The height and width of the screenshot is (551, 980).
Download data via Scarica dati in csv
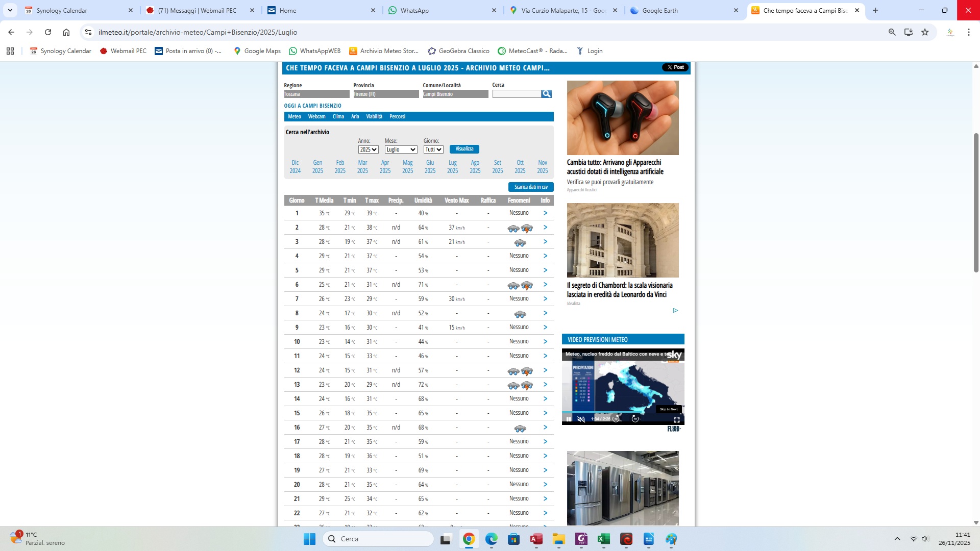pos(531,187)
